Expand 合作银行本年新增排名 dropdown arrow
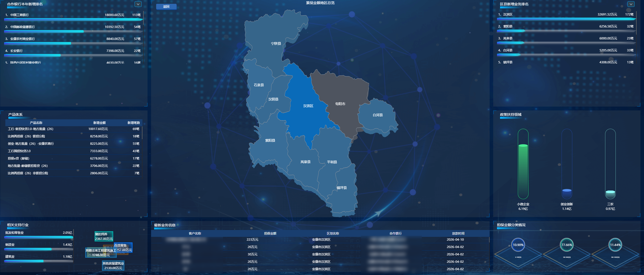Image resolution: width=644 pixels, height=275 pixels. click(138, 4)
